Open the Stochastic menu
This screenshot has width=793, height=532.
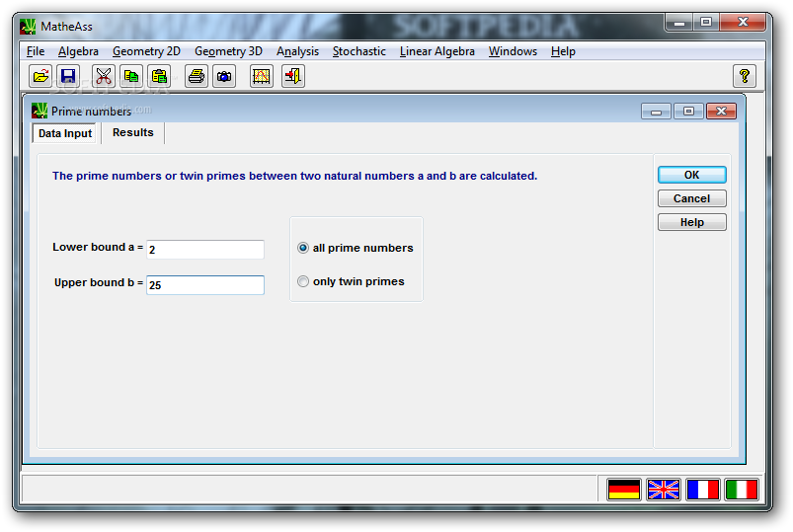point(359,51)
